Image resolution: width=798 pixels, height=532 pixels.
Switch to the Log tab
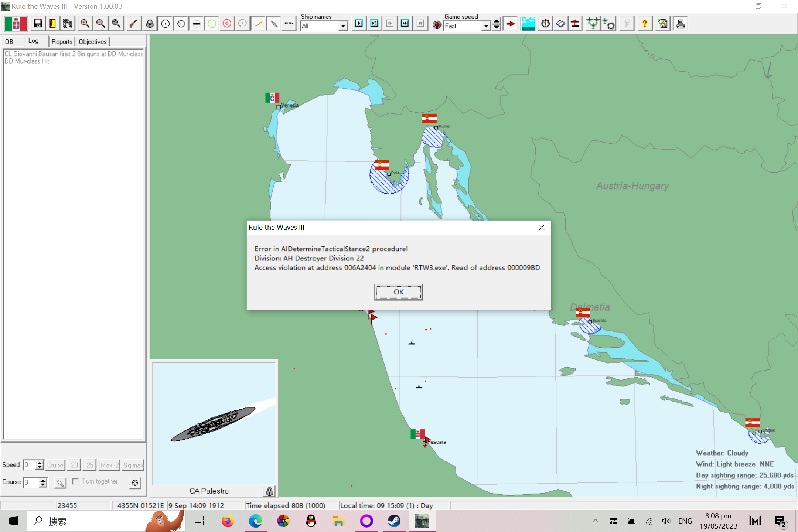[33, 41]
